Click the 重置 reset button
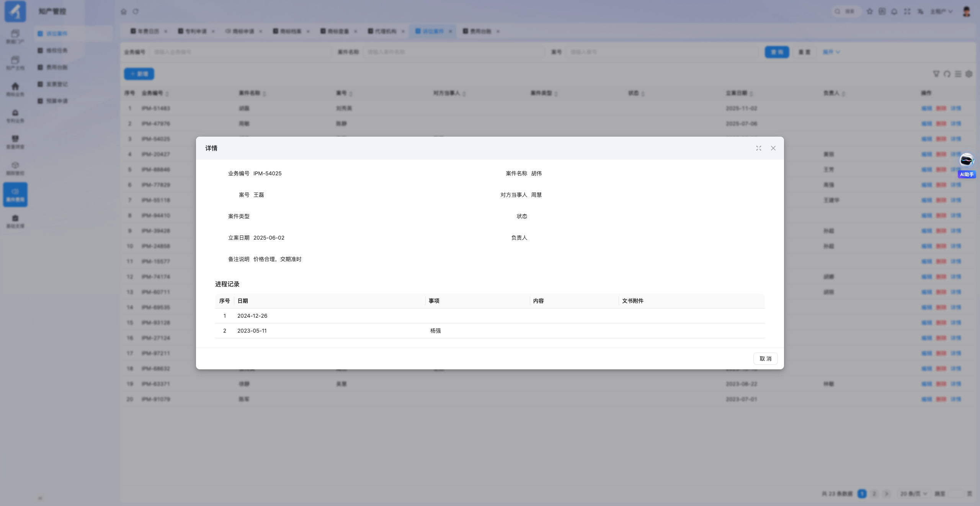The width and height of the screenshot is (980, 506). pos(804,52)
